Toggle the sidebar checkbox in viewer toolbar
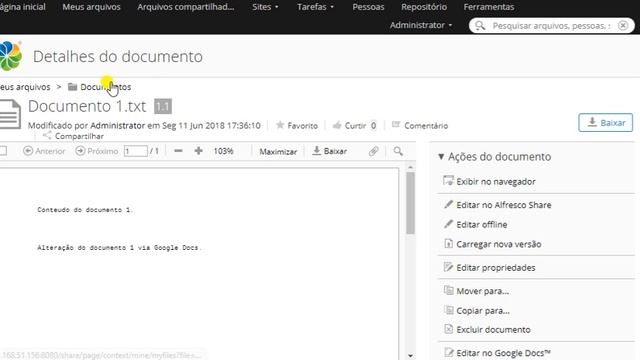The width and height of the screenshot is (640, 360). [3, 151]
